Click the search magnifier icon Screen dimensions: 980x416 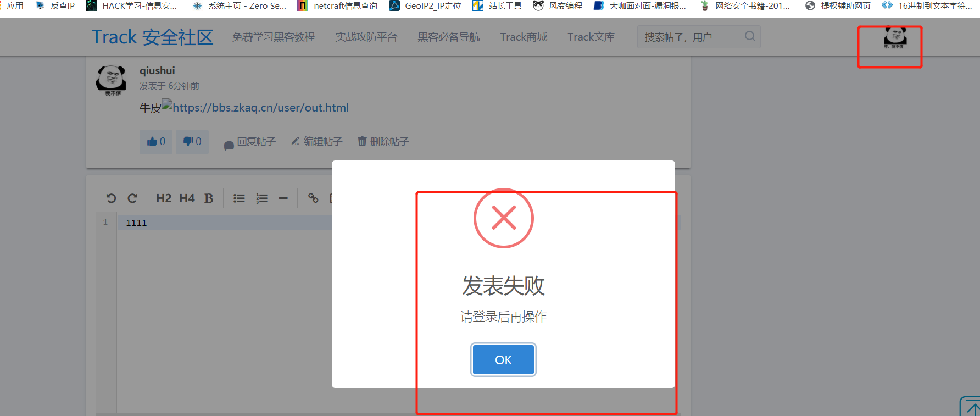point(750,36)
